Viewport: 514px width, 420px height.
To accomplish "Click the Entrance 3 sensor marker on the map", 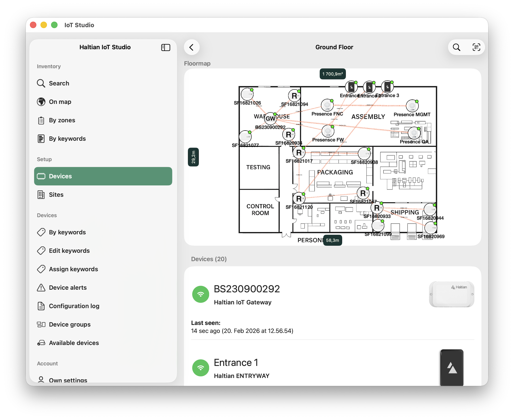I will pyautogui.click(x=387, y=87).
